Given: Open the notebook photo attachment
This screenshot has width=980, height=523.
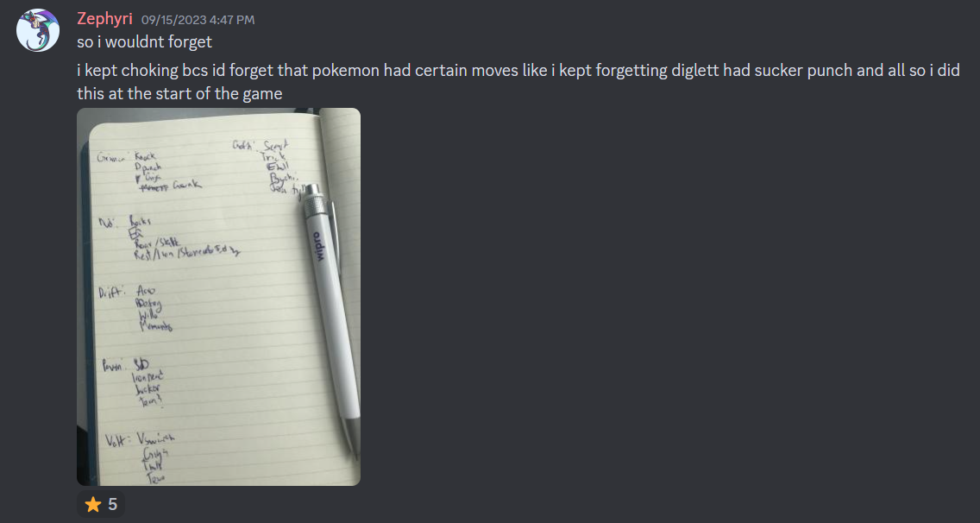Looking at the screenshot, I should click(219, 297).
